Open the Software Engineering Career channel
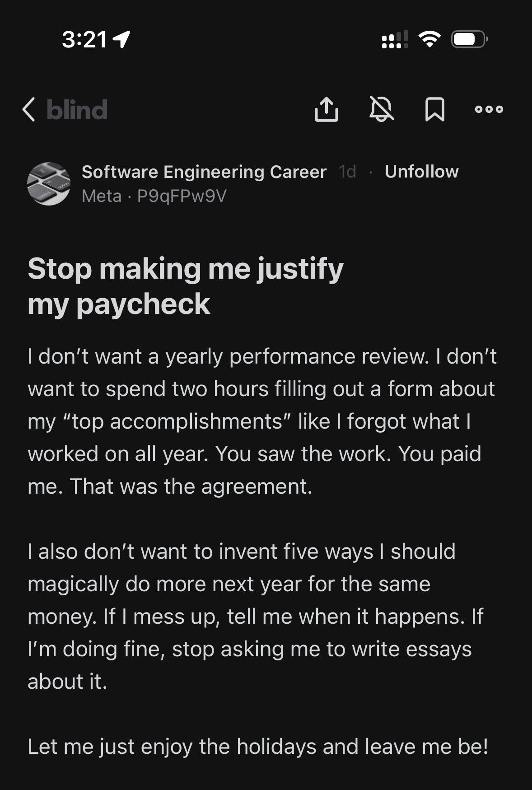532x790 pixels. (204, 172)
